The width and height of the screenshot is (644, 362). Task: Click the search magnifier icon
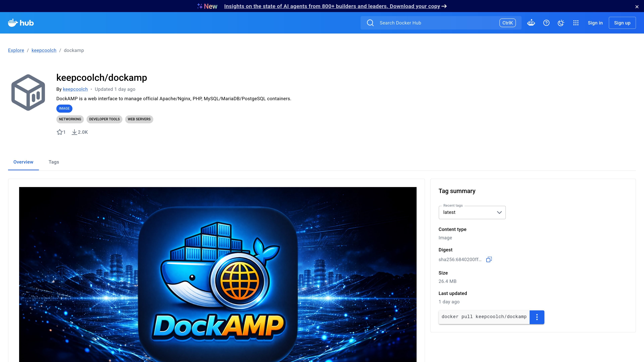pyautogui.click(x=370, y=23)
